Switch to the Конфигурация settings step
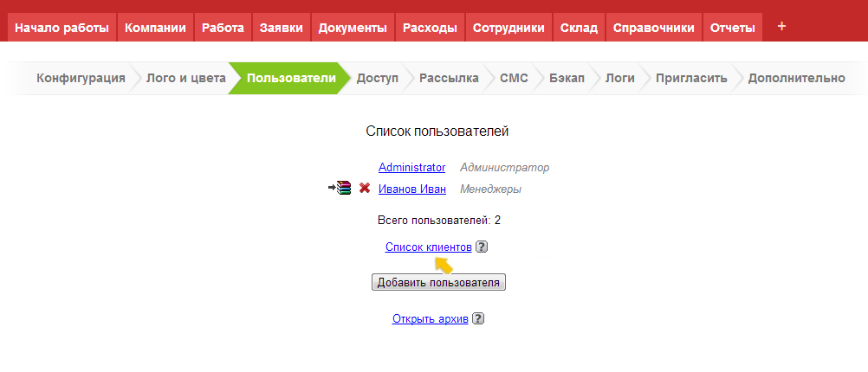 tap(81, 79)
